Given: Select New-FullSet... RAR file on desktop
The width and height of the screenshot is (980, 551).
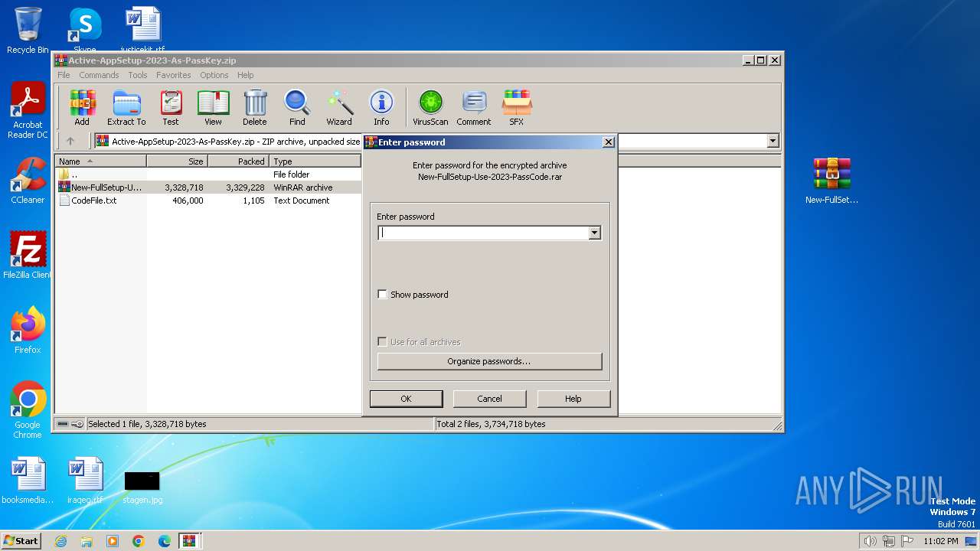Looking at the screenshot, I should coord(831,181).
